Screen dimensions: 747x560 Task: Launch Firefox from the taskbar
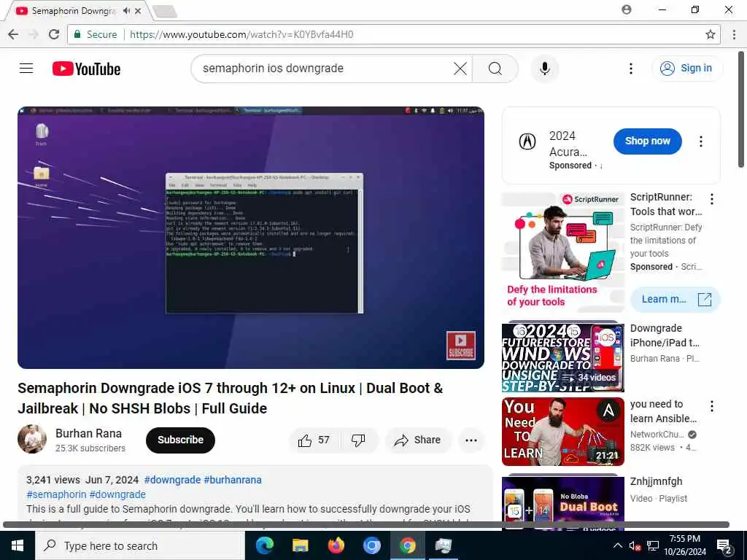(336, 545)
